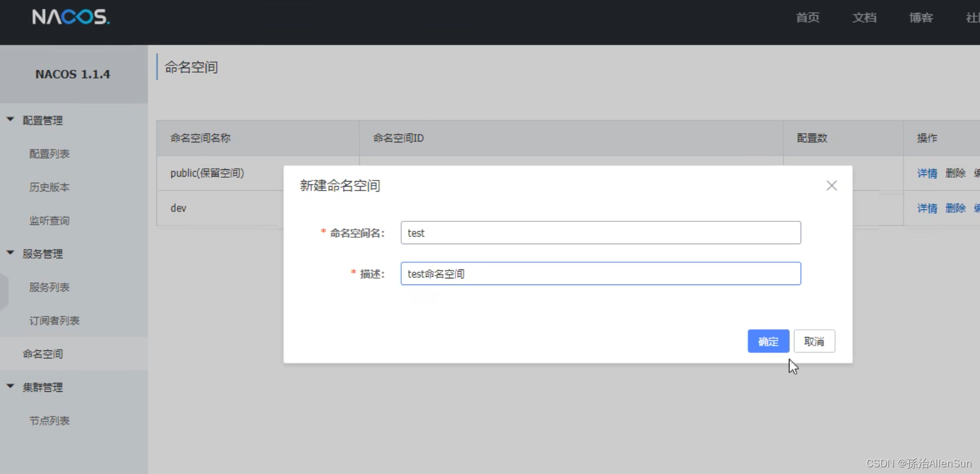Viewport: 980px width, 474px height.
Task: Open 历史版本 in sidebar
Action: tap(49, 187)
